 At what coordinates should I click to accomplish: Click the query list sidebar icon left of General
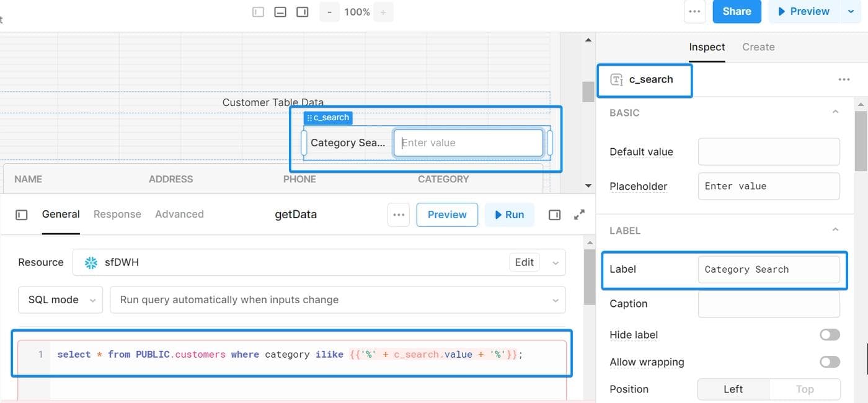pyautogui.click(x=22, y=215)
